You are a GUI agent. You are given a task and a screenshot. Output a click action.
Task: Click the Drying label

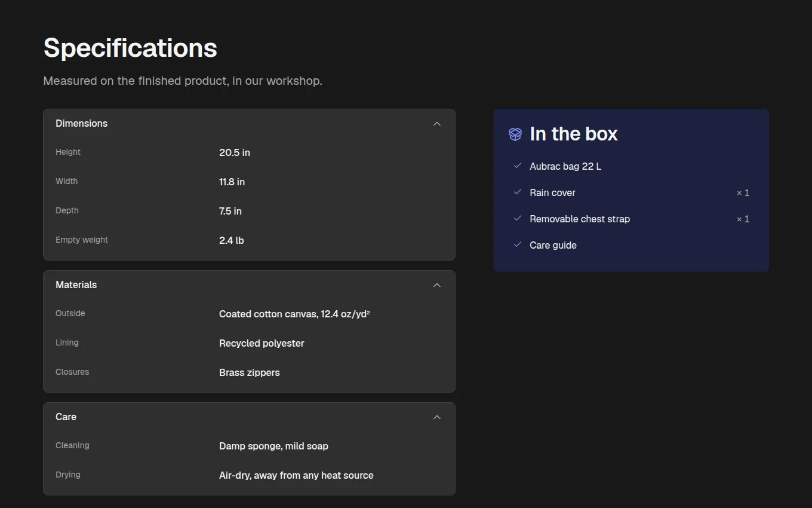pos(68,475)
